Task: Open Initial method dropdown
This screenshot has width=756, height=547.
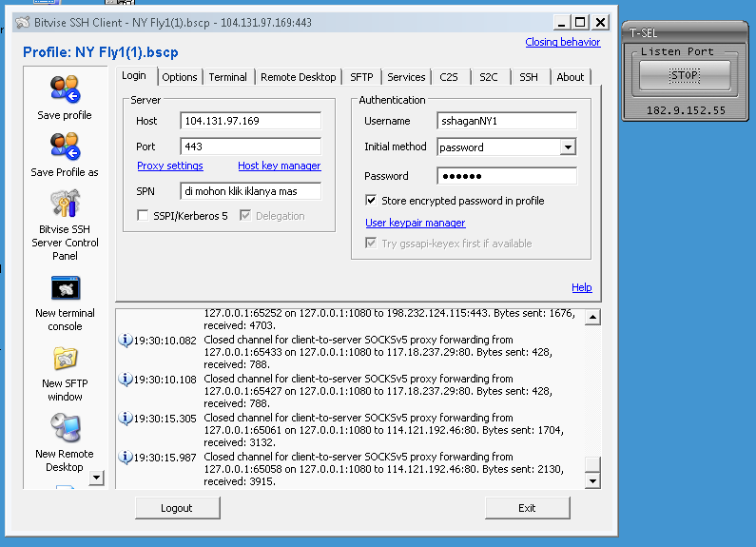Action: pos(568,147)
